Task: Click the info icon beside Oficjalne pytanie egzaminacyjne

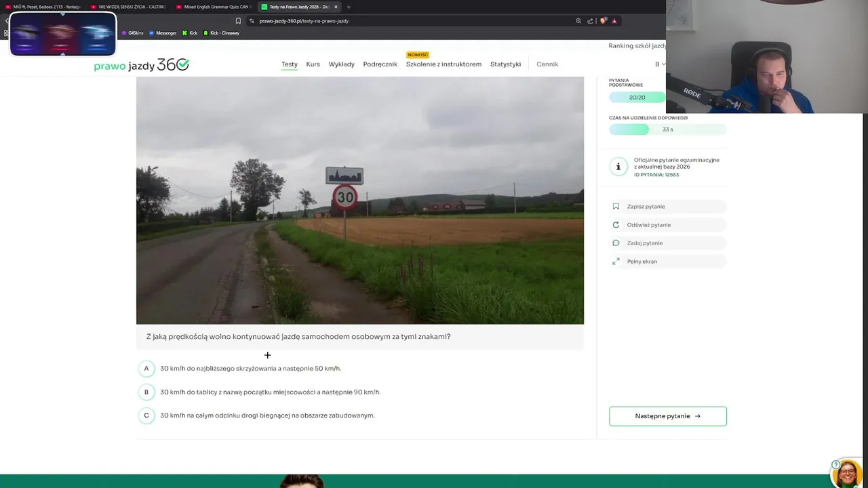Action: click(618, 167)
